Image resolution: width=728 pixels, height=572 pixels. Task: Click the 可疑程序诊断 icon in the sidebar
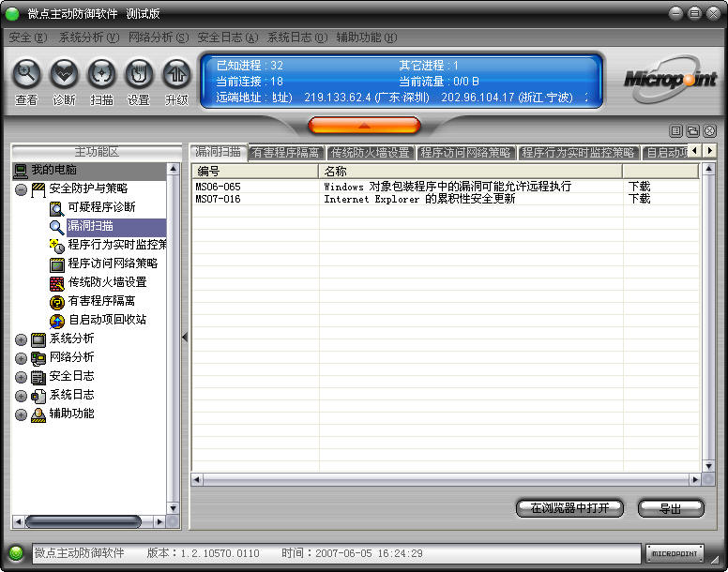click(56, 208)
